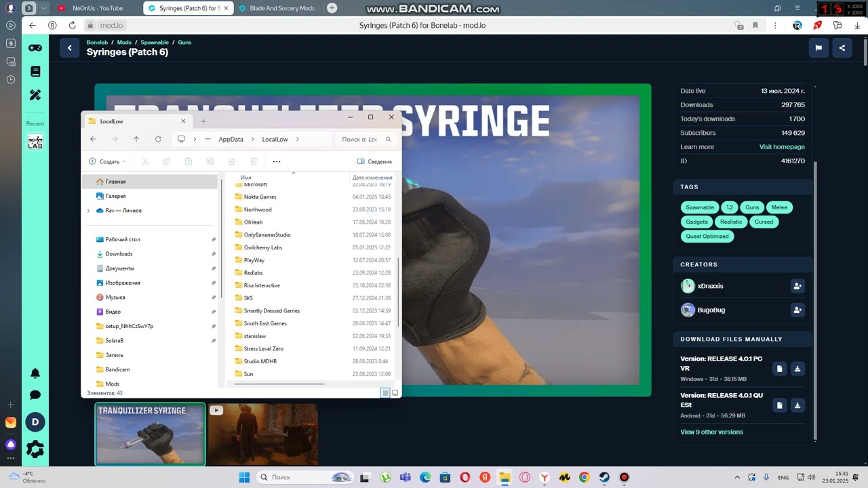
Task: Select the Cursed tag
Action: coord(764,222)
